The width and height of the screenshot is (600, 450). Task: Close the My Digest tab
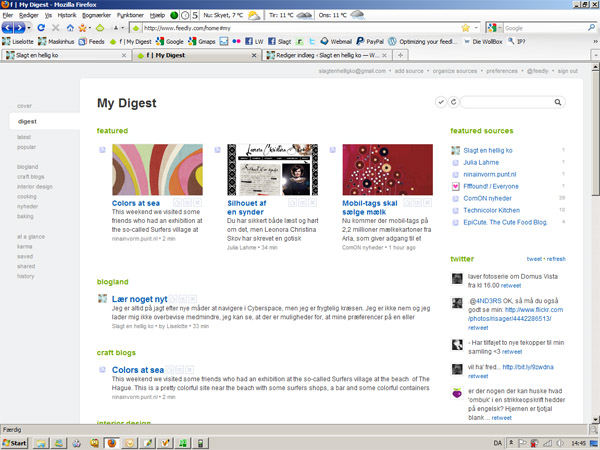click(254, 55)
